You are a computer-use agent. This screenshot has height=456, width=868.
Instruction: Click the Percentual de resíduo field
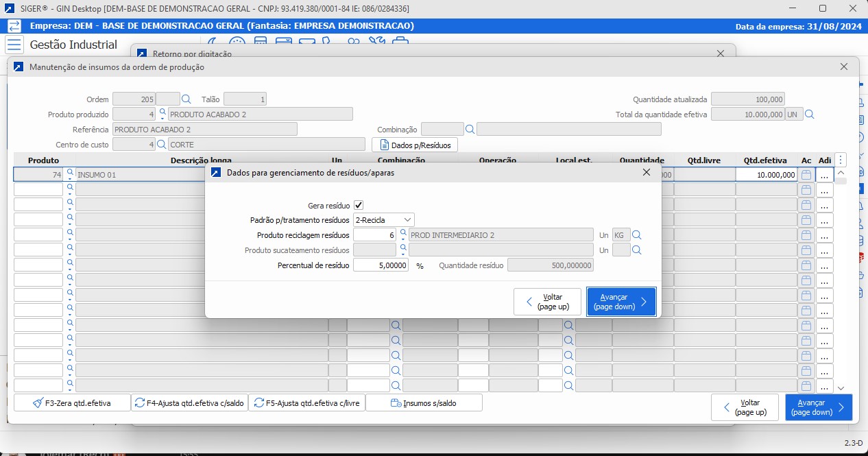pyautogui.click(x=381, y=265)
